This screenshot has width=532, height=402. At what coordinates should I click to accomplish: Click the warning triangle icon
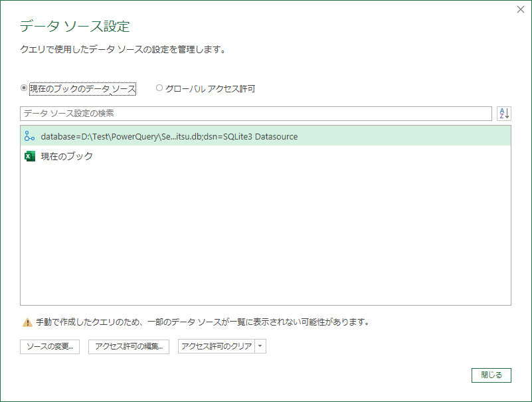(x=27, y=322)
